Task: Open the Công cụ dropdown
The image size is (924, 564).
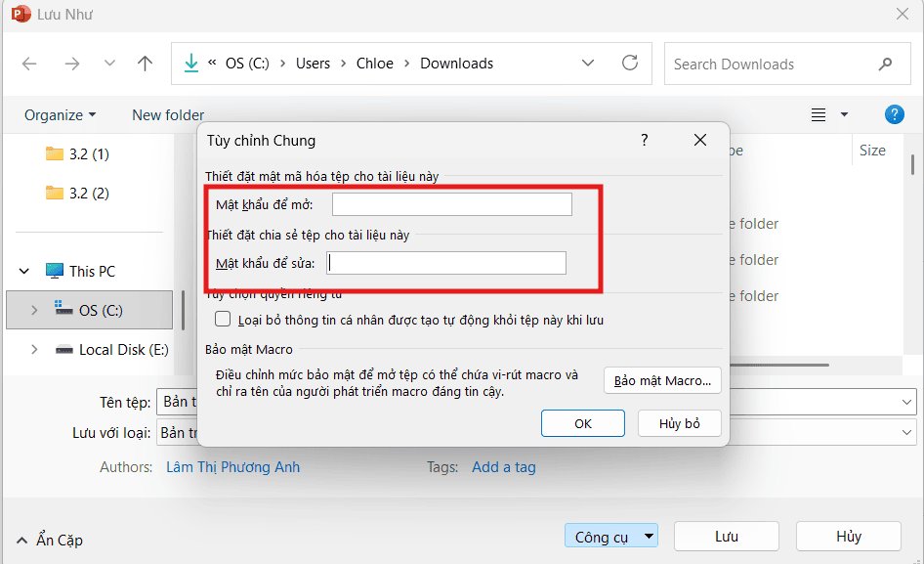Action: [610, 536]
